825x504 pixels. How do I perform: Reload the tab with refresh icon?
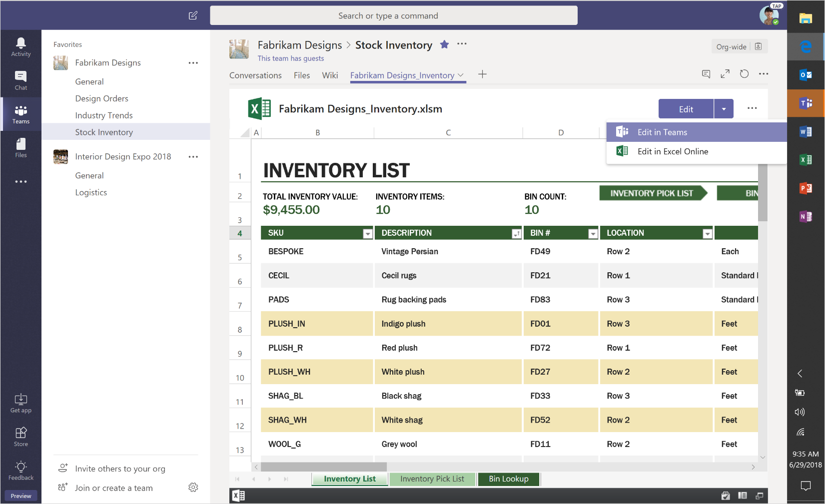tap(744, 74)
